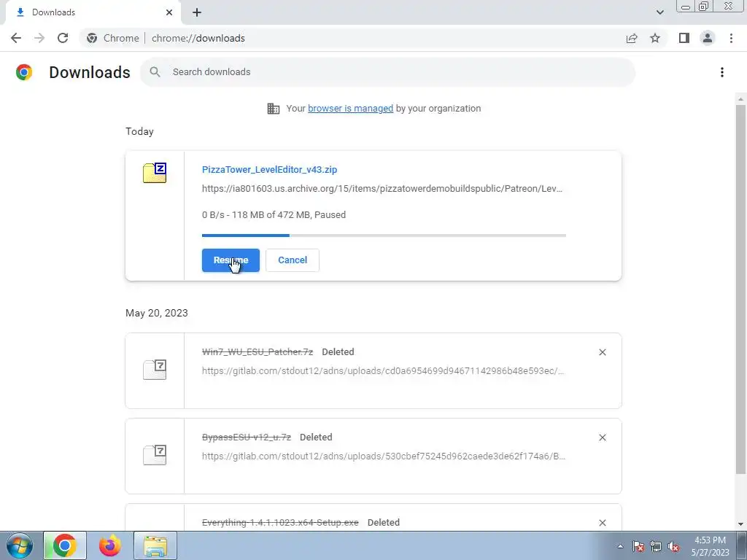
Task: Click the gitlab URL under Win7_WU_ESU_Patcher.7z
Action: pyautogui.click(x=384, y=371)
